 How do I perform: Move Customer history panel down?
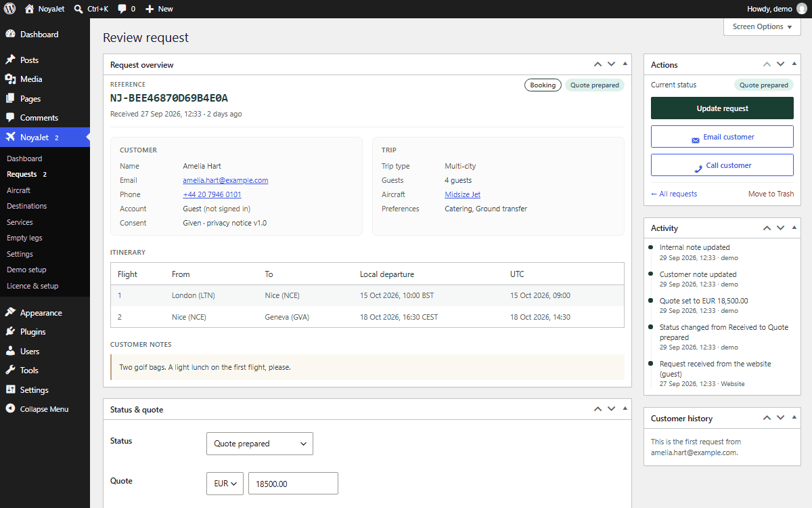coord(780,418)
